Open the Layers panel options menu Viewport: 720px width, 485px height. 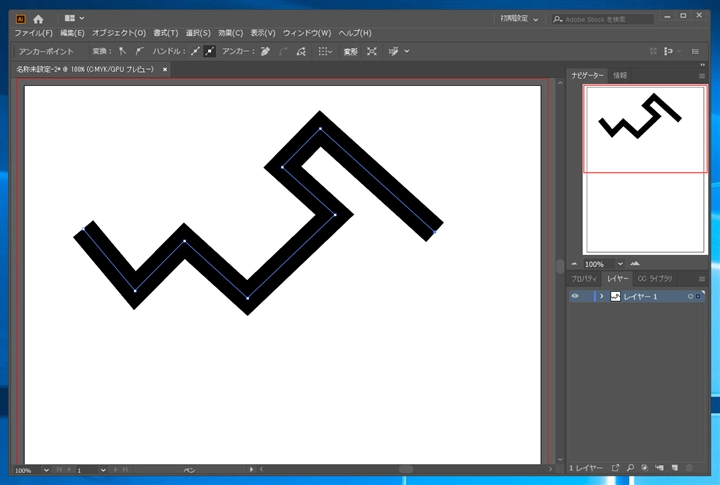701,279
